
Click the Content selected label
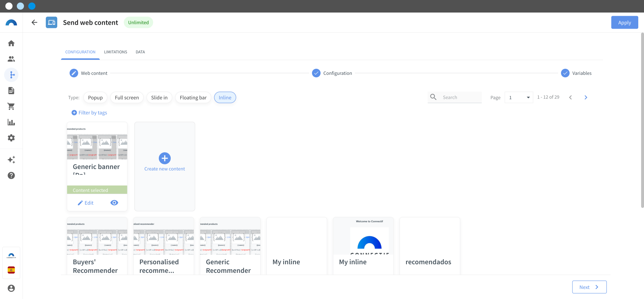pyautogui.click(x=97, y=190)
